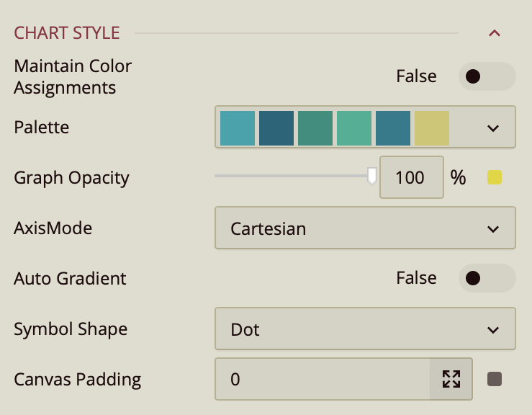Collapse the Chart Style section chevron
Image resolution: width=532 pixels, height=415 pixels.
click(494, 33)
